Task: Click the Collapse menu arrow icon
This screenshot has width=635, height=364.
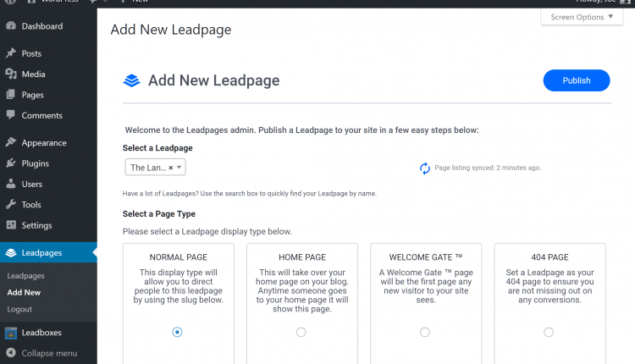Action: pyautogui.click(x=11, y=353)
